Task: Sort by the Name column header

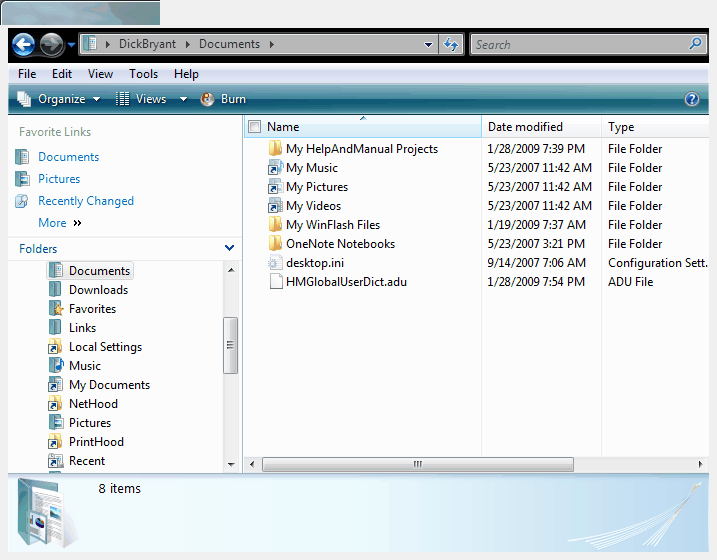Action: [x=363, y=127]
